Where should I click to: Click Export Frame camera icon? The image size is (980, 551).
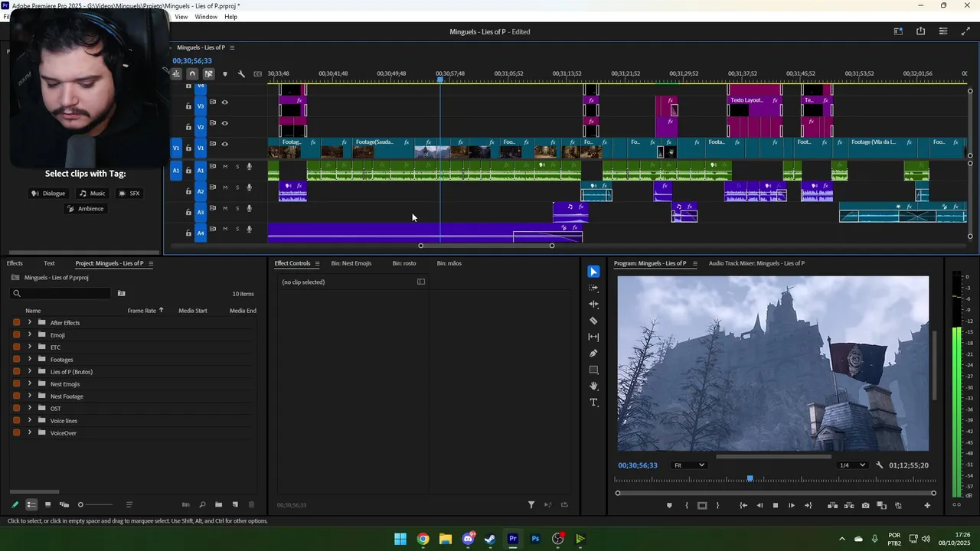point(865,505)
